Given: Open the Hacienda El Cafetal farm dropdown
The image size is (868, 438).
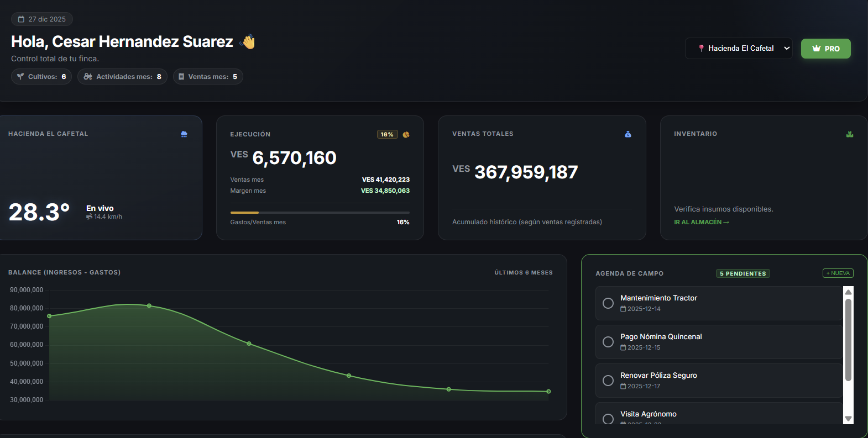Looking at the screenshot, I should [738, 49].
